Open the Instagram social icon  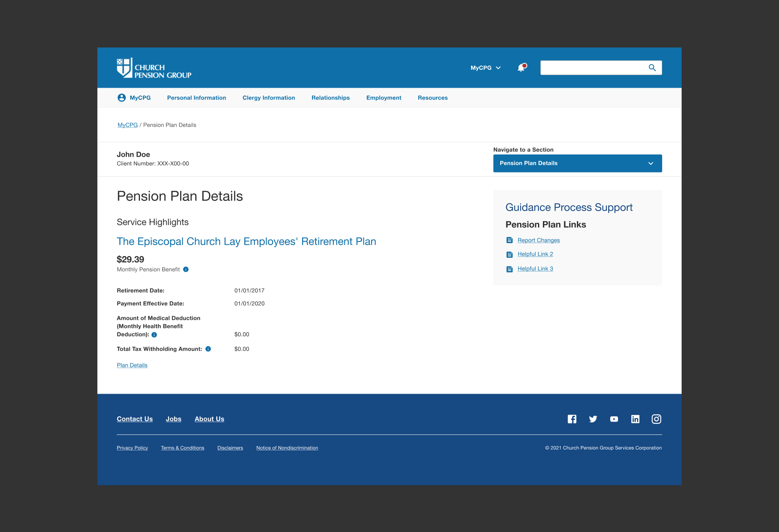click(x=656, y=419)
